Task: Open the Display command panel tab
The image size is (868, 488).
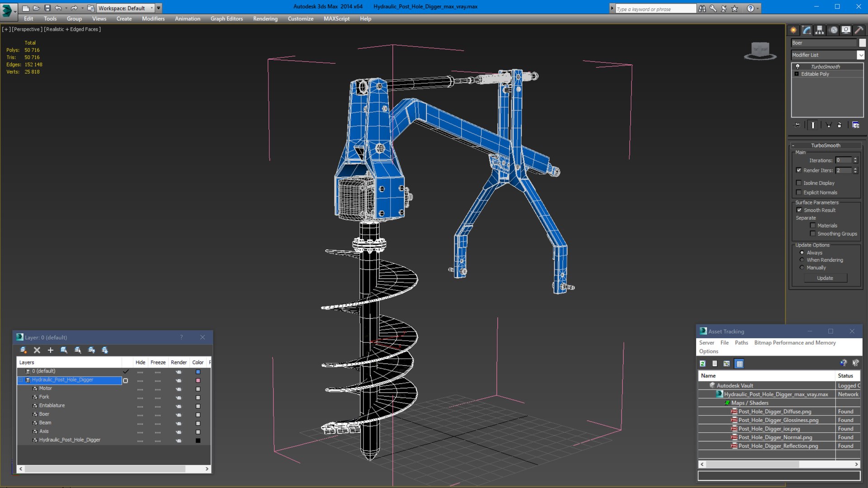Action: pos(846,30)
